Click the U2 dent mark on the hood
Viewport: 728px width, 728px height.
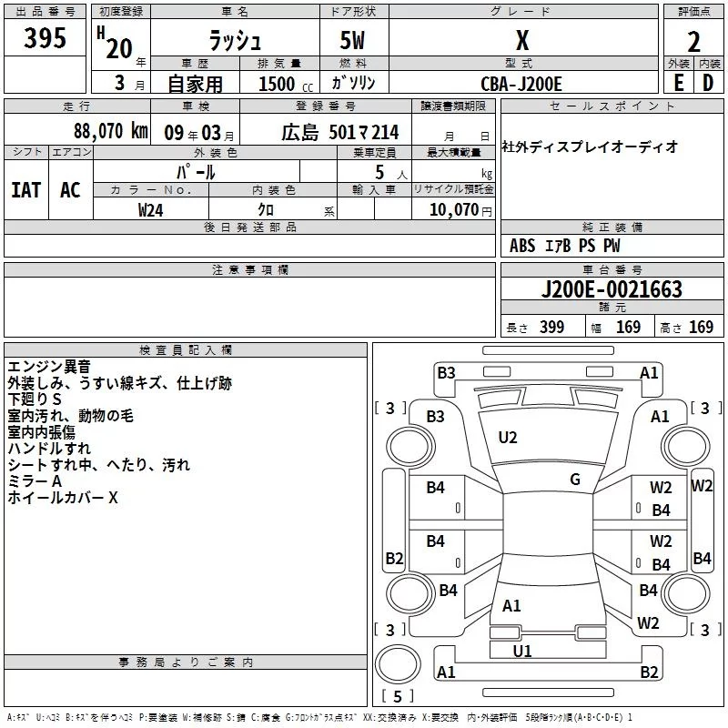pos(508,438)
